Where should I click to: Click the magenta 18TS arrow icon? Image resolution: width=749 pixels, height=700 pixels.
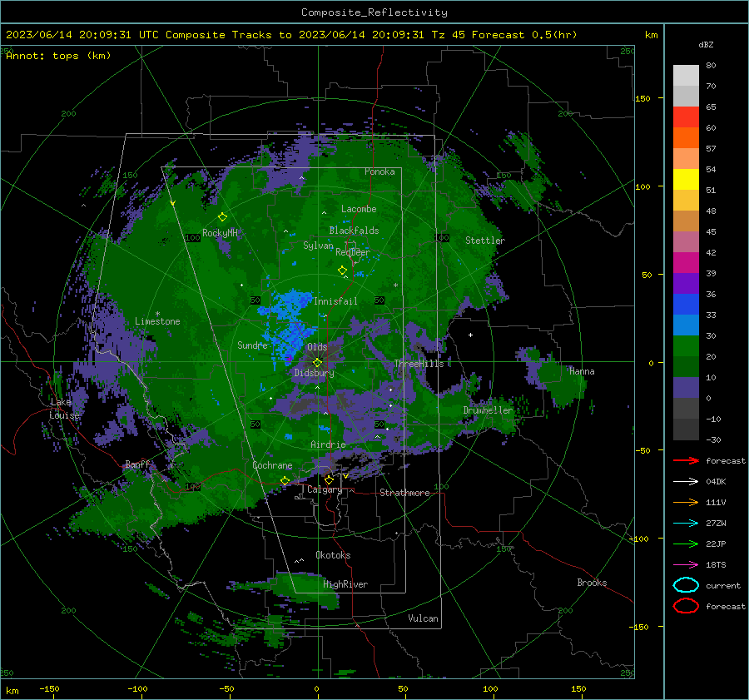(686, 564)
